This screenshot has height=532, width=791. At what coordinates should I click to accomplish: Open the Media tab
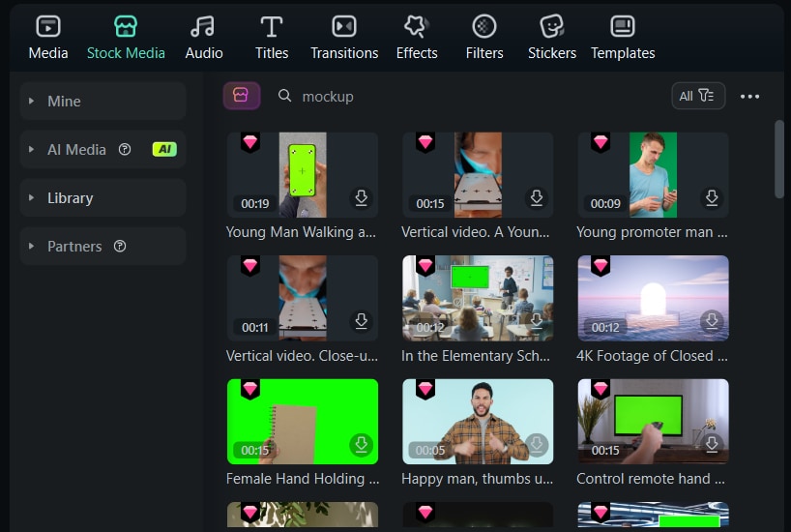pos(48,38)
